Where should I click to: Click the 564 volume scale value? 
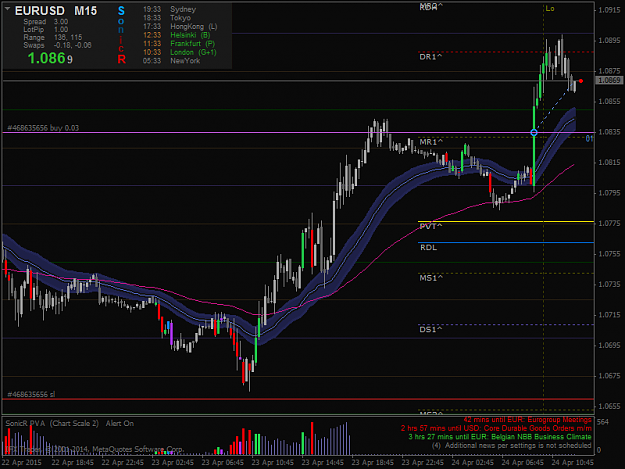603,422
